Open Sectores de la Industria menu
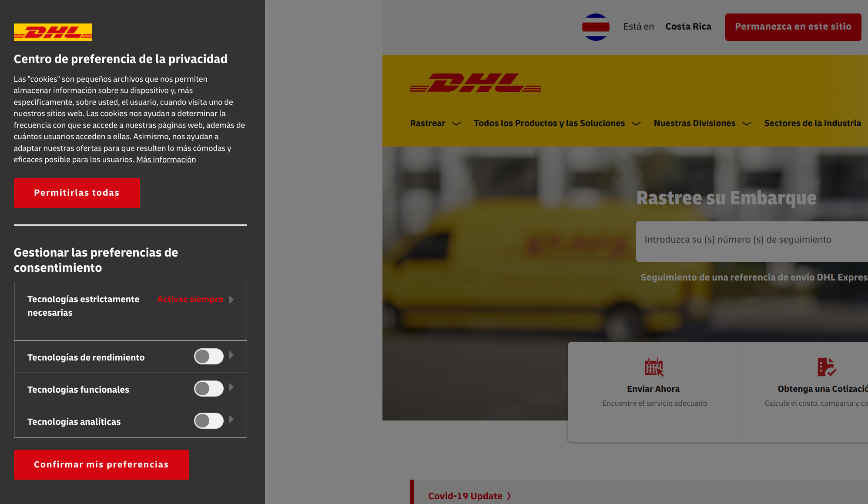Viewport: 868px width, 504px height. (812, 123)
